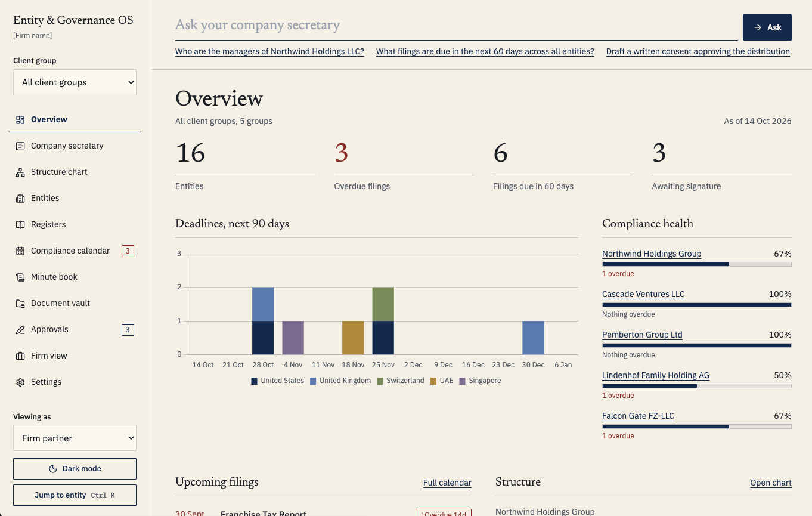The image size is (812, 516).
Task: Click the Registers book icon
Action: (x=20, y=224)
